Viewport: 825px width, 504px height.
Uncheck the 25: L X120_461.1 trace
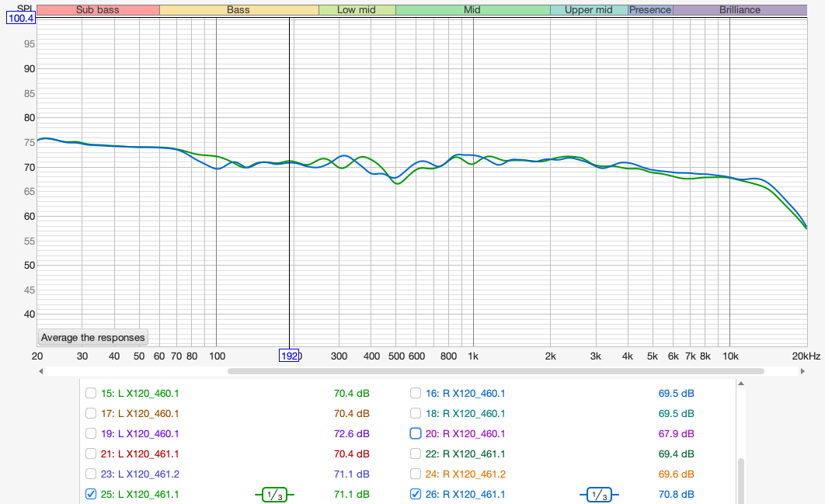tap(91, 494)
